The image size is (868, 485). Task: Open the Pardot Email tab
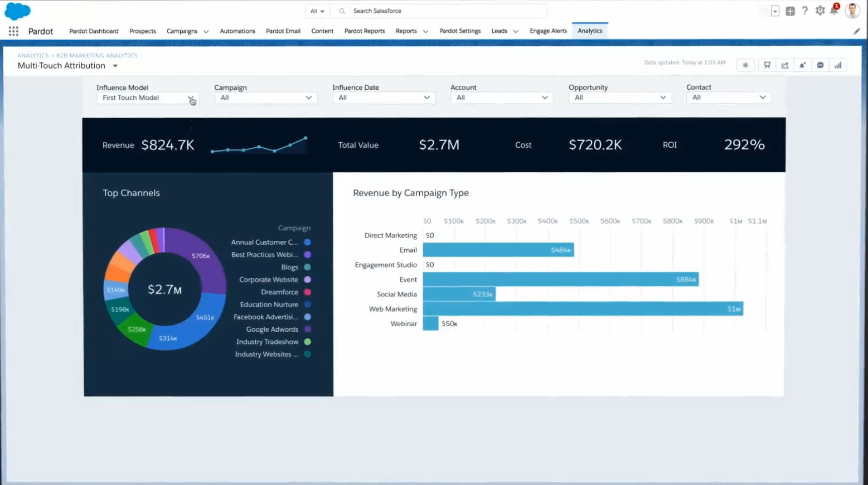[283, 31]
